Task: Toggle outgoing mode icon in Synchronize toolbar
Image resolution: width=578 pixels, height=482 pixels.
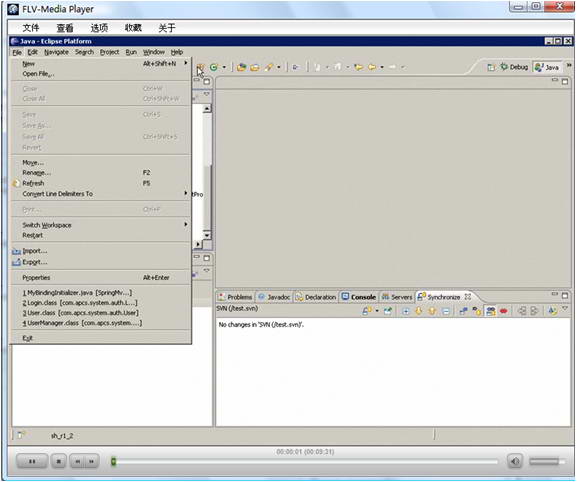Action: coord(477,311)
